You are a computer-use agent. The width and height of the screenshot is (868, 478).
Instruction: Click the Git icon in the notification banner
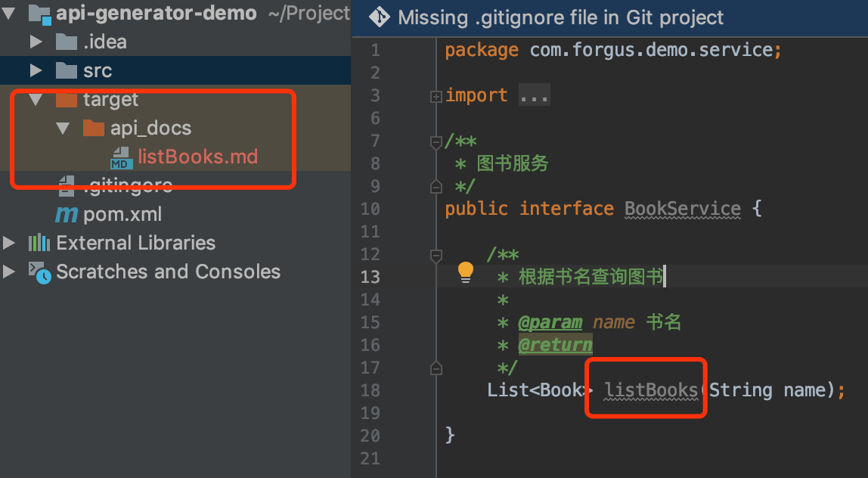(380, 17)
